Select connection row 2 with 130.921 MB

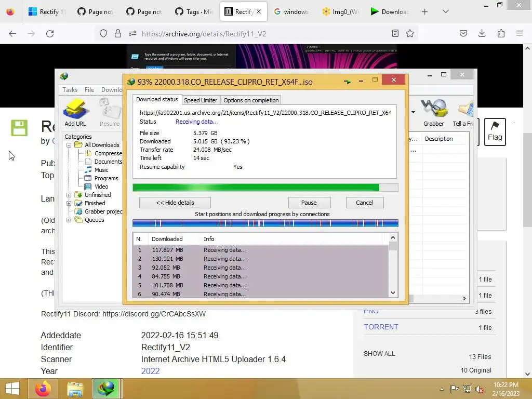click(x=261, y=259)
